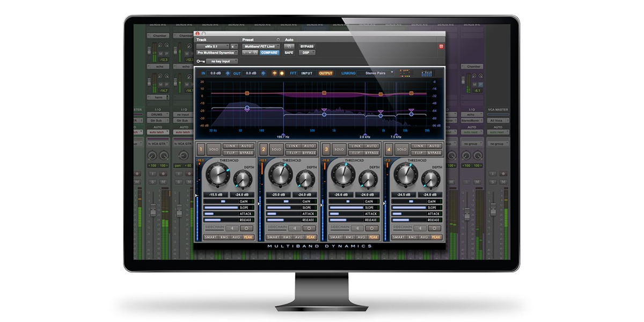Toggle SOLO on band 3
The width and height of the screenshot is (644, 322).
pyautogui.click(x=339, y=149)
